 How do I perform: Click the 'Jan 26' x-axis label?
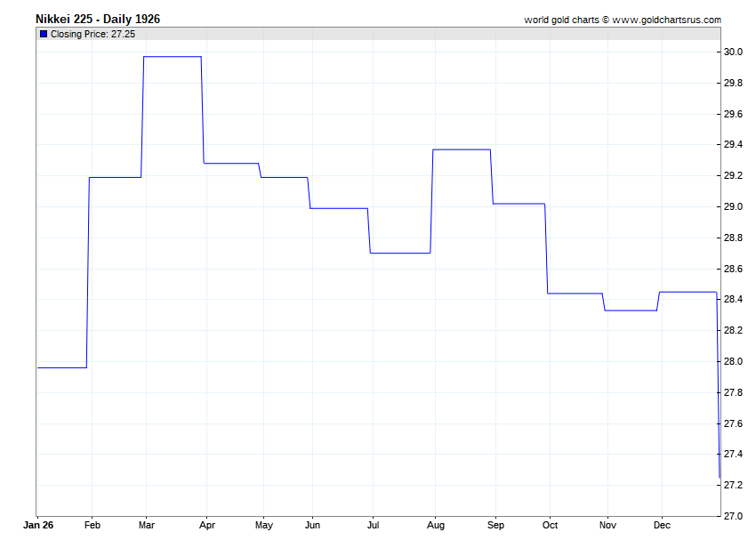pos(38,525)
